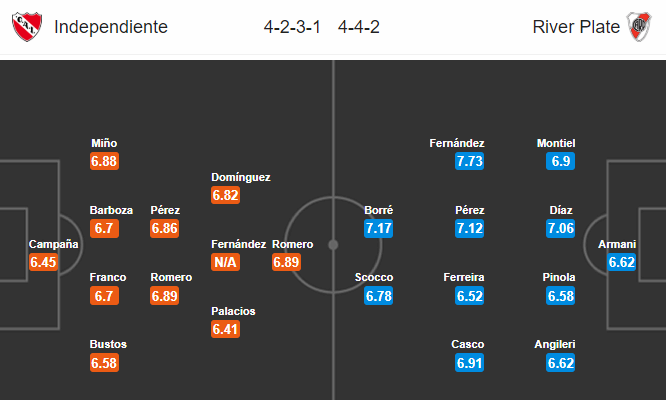Select Armani's goalkeeper rating badge
666x400 pixels.
(x=621, y=262)
